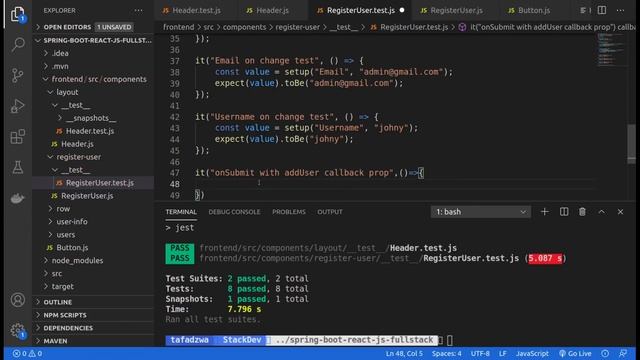Click the unsaved dot on RegisterUser.test.js tab
Viewport: 640px width, 360px height.
[402, 10]
